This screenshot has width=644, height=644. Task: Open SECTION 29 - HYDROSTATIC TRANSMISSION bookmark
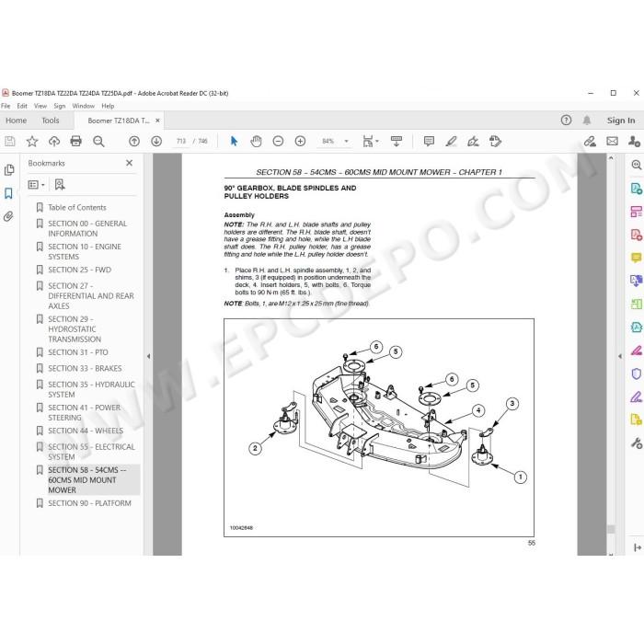click(x=75, y=329)
